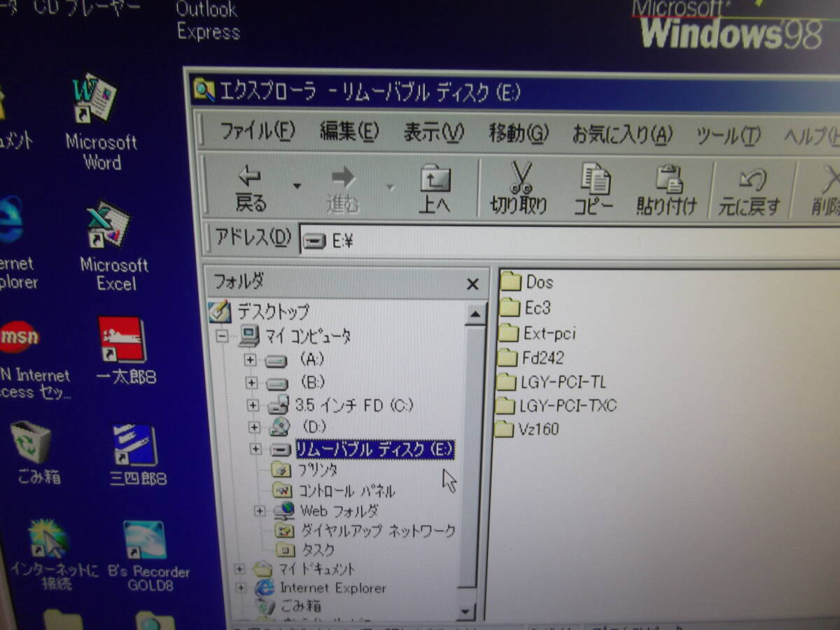The height and width of the screenshot is (630, 840).
Task: Select the Vz160 folder
Action: pos(526,428)
